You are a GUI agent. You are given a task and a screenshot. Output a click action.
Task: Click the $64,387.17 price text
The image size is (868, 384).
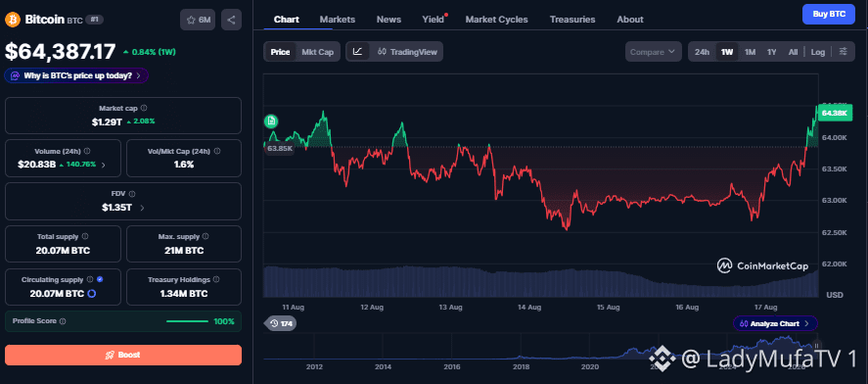click(61, 52)
